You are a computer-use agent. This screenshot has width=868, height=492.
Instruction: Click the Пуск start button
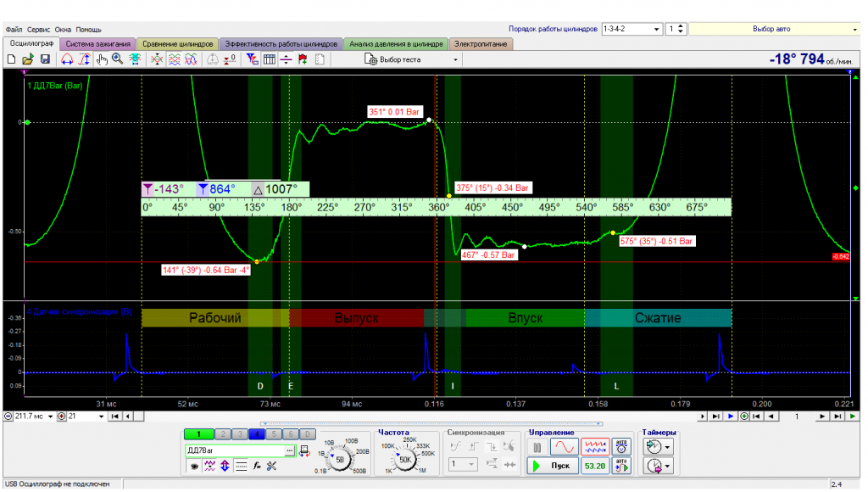(x=553, y=466)
